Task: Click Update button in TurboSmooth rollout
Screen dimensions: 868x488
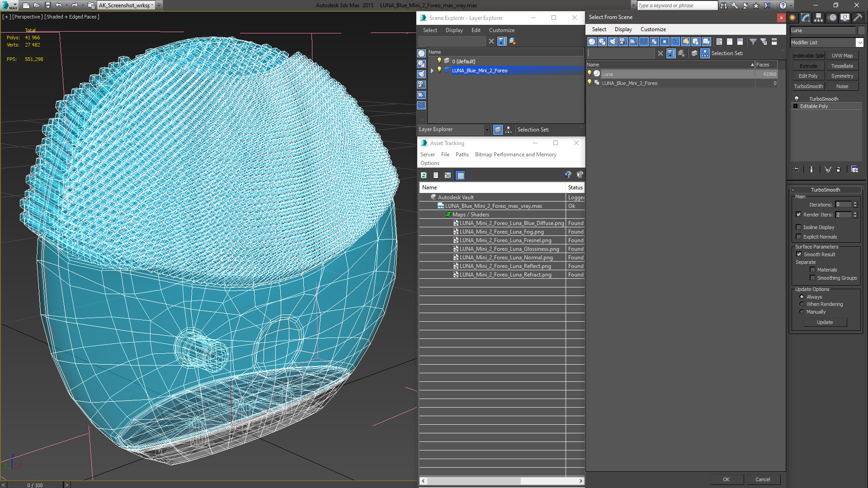Action: (x=825, y=322)
